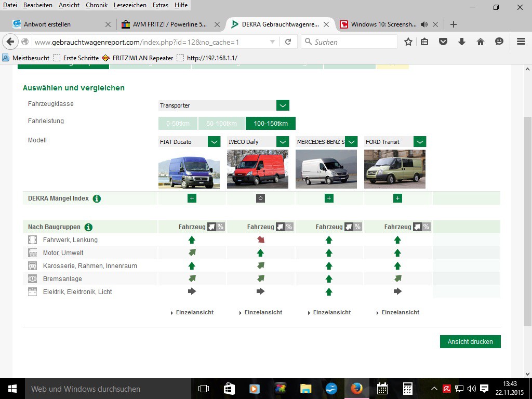
Task: Click the FIAT Ducato plus rating icon
Action: 192,198
